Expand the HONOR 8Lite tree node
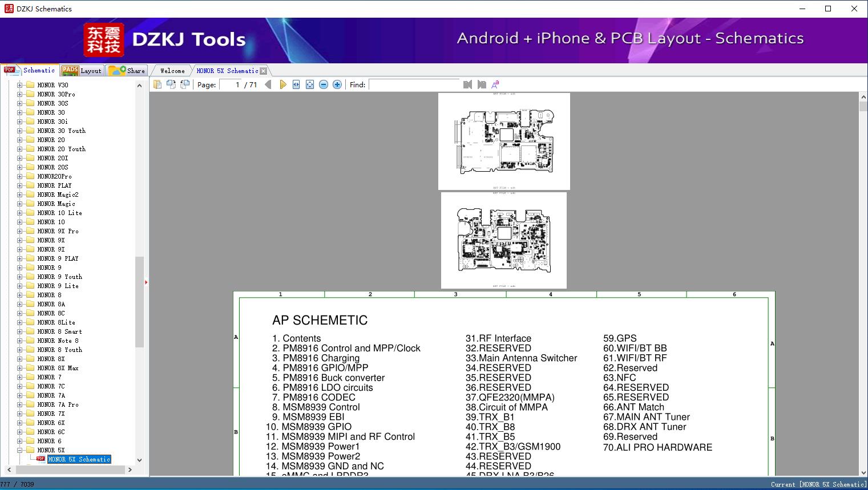The width and height of the screenshot is (868, 490). click(20, 322)
